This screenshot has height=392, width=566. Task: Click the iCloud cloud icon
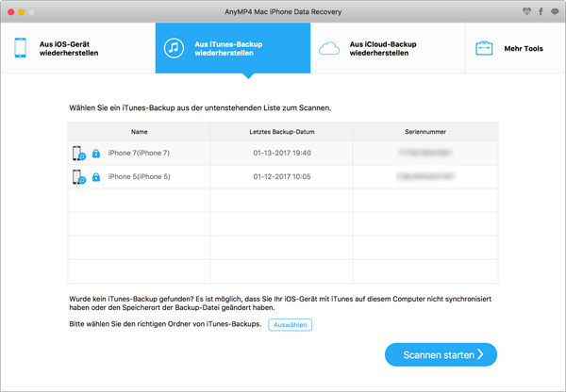point(329,48)
